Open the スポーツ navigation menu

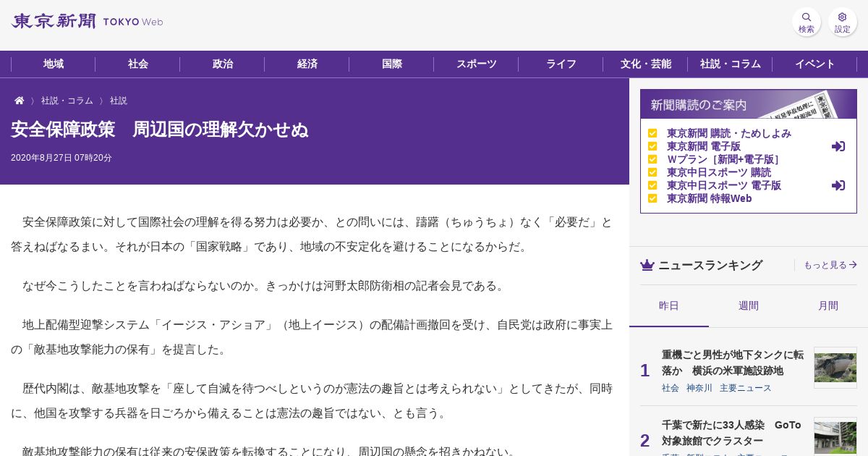(x=477, y=64)
